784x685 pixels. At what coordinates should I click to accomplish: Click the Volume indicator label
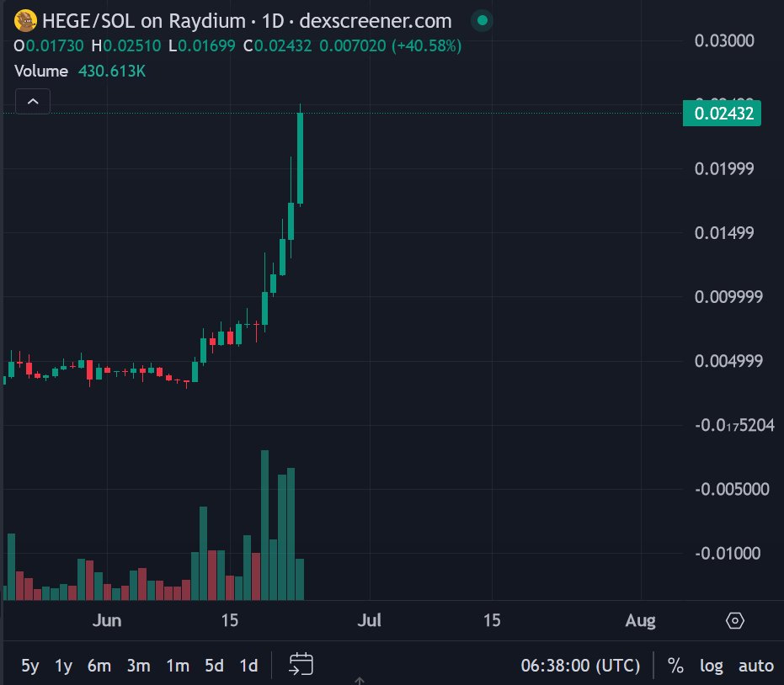pyautogui.click(x=41, y=71)
